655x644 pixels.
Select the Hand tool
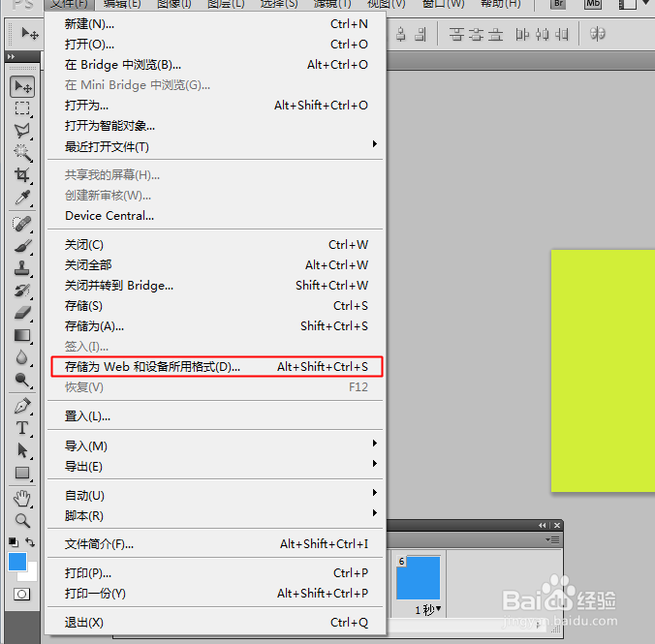tap(22, 498)
